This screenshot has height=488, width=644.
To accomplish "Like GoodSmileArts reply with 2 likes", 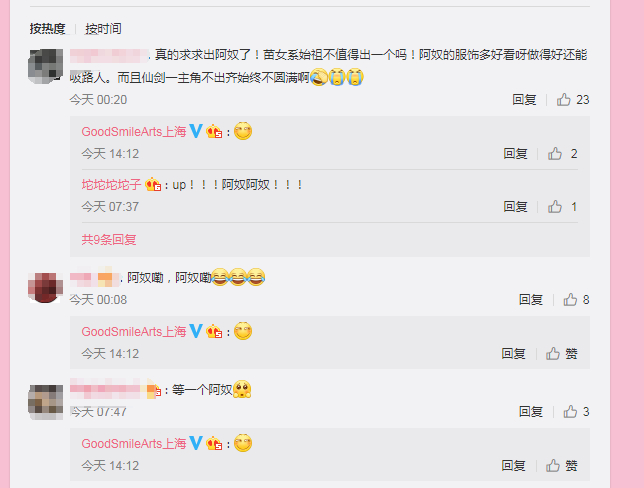I will click(563, 154).
